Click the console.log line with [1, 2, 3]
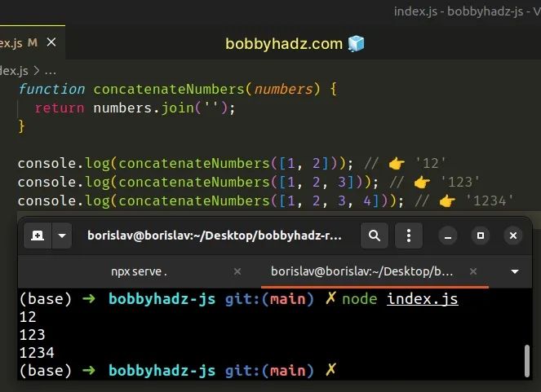The width and height of the screenshot is (541, 392). 248,183
